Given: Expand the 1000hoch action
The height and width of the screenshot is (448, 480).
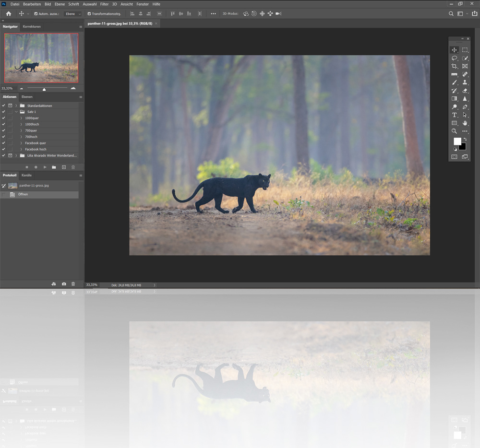Looking at the screenshot, I should [x=21, y=124].
